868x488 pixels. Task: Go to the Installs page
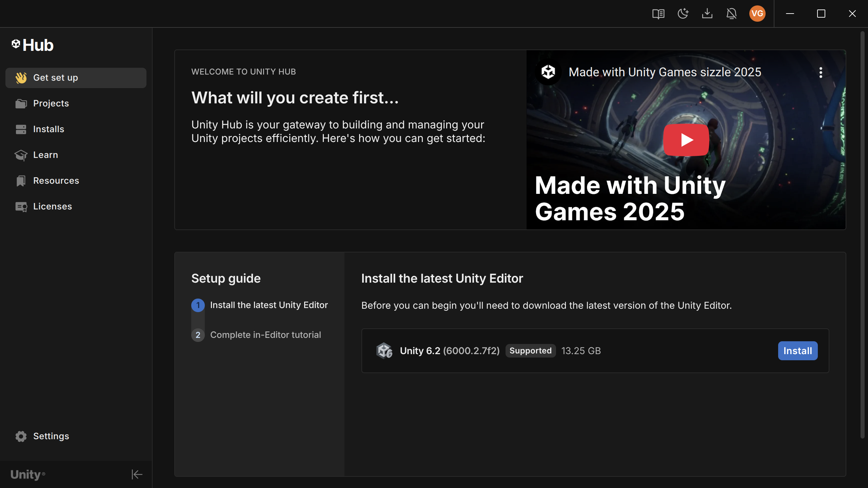coord(48,129)
